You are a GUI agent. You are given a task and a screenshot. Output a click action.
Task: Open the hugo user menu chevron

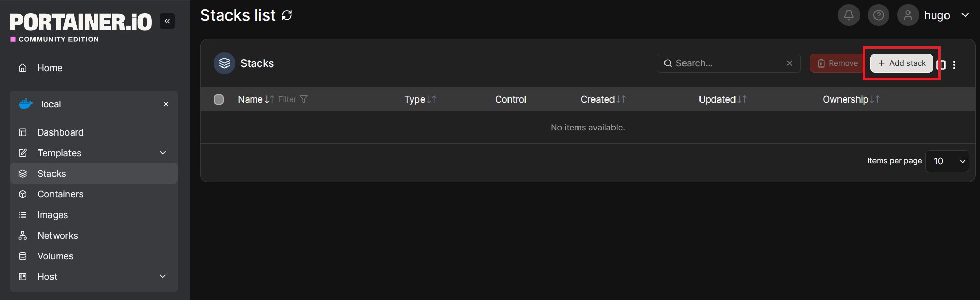pyautogui.click(x=965, y=15)
